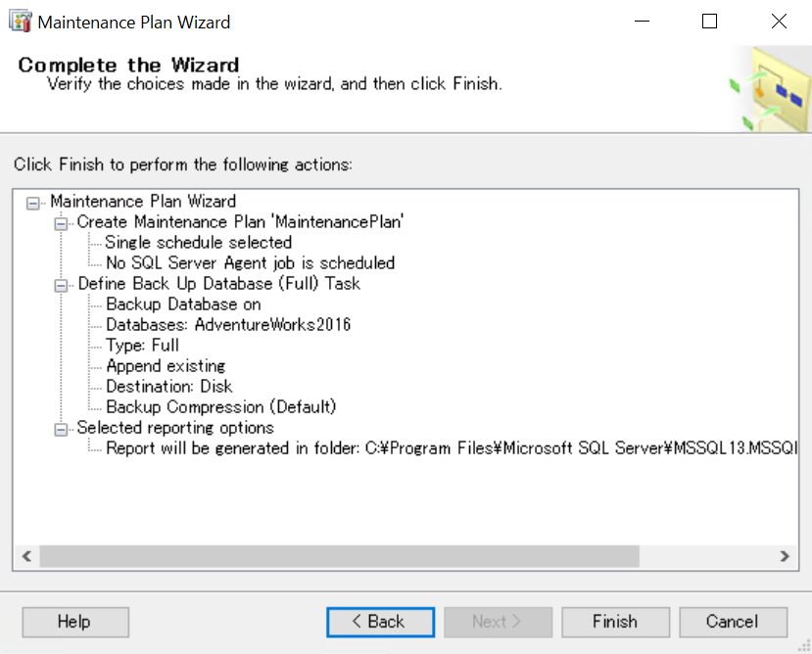Click Finish to create the maintenance plan
The width and height of the screenshot is (812, 654).
616,622
